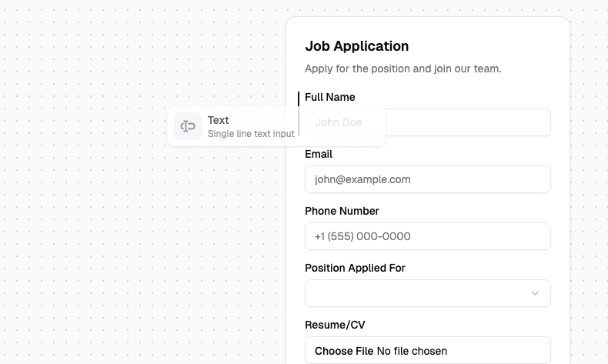Click the "No file chosen" text
This screenshot has height=364, width=608.
(x=412, y=351)
